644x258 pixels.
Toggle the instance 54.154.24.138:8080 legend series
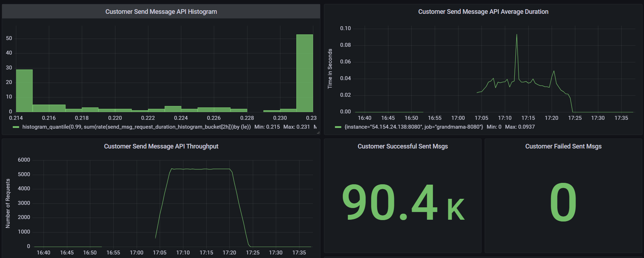414,127
